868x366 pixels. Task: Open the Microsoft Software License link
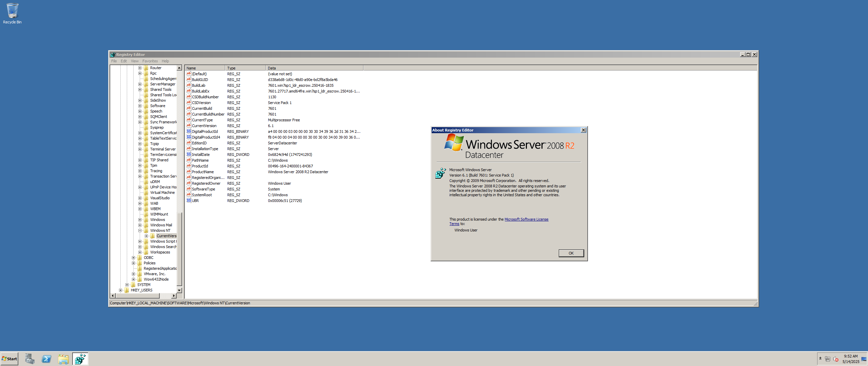pyautogui.click(x=526, y=219)
